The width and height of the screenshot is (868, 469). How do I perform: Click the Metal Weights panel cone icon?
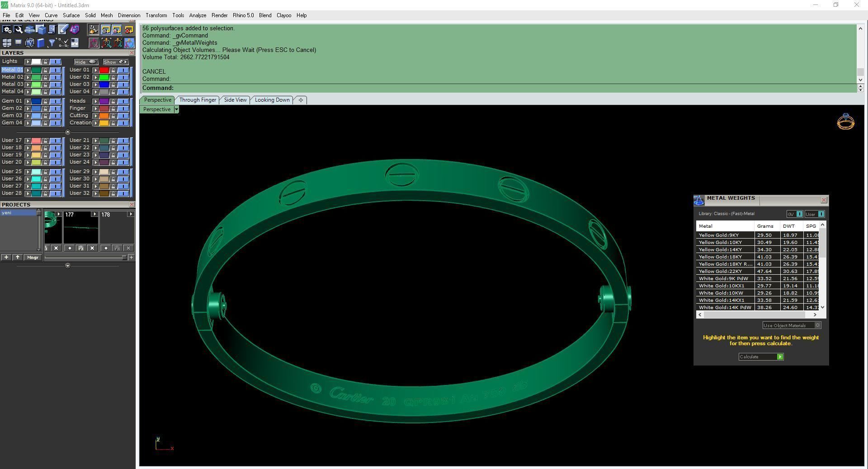coord(699,200)
